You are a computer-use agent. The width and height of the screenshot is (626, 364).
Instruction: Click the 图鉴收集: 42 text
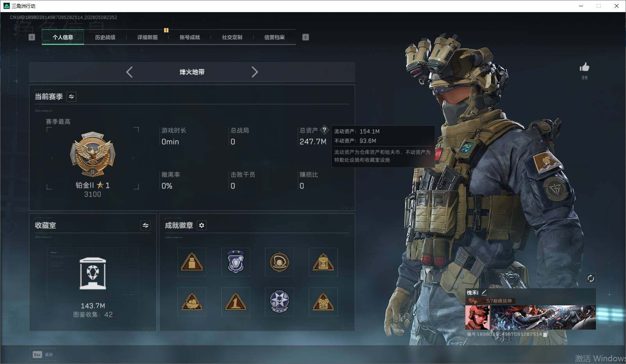(x=93, y=314)
